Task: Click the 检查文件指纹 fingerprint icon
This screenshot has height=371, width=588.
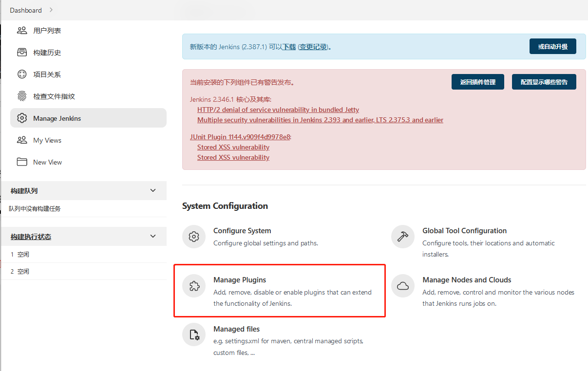Action: (x=22, y=96)
